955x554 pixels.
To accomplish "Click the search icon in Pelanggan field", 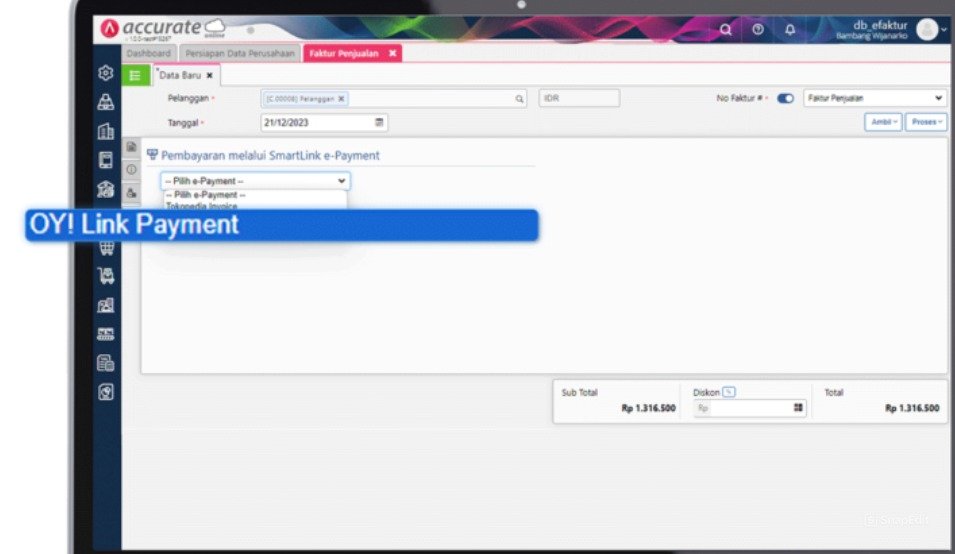I will 519,99.
